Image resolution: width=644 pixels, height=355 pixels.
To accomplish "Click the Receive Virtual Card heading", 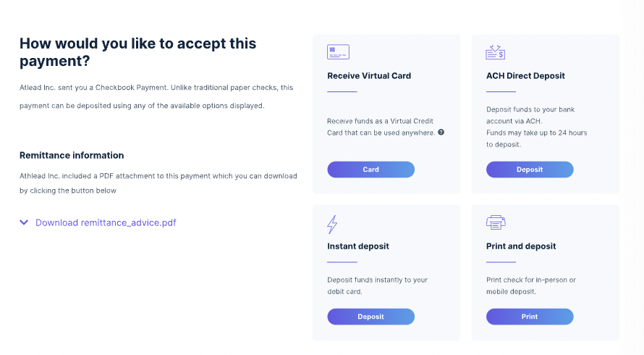I will tap(369, 75).
